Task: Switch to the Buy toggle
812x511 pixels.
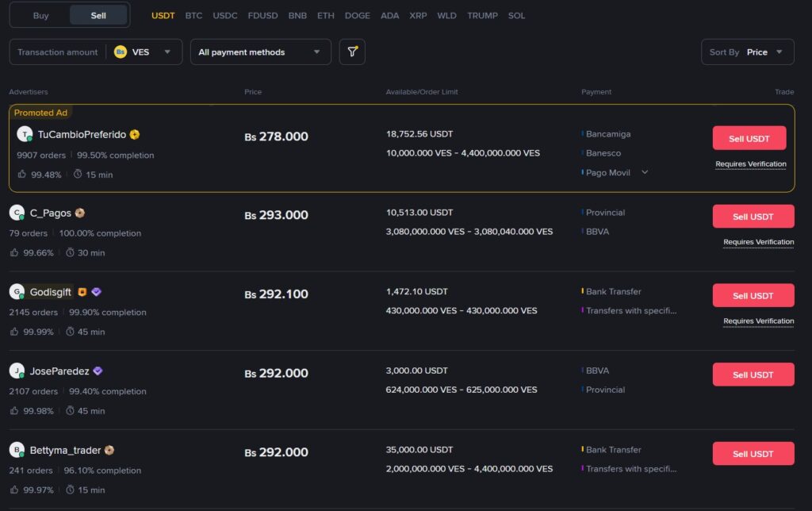Action: click(x=40, y=15)
